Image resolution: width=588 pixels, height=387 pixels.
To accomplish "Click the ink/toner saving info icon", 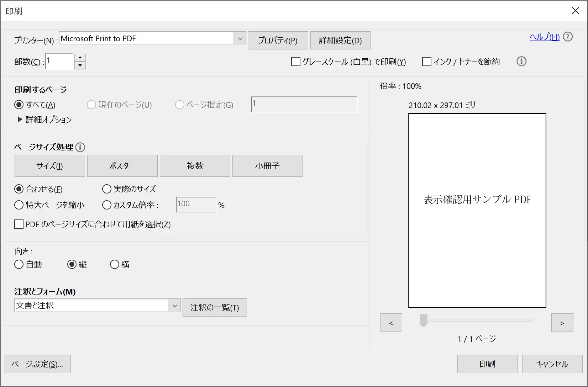I will point(521,61).
